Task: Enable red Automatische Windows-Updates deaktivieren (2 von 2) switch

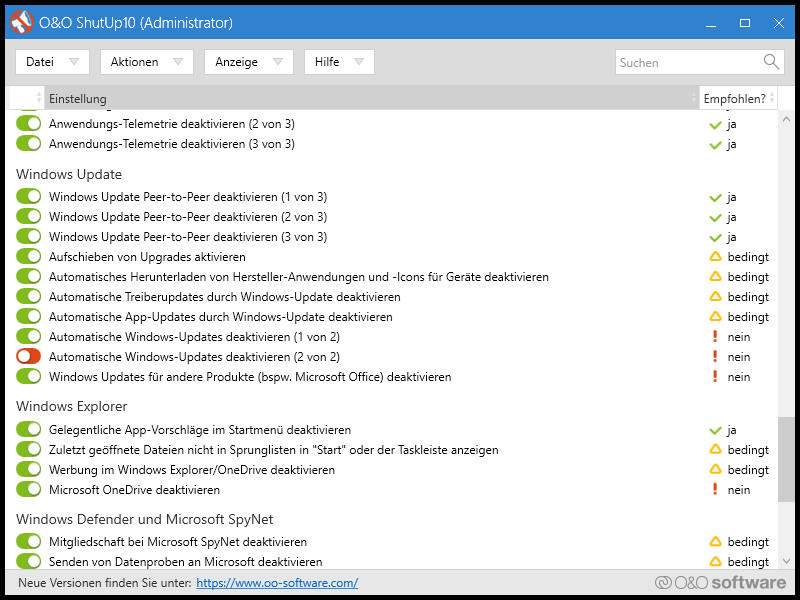Action: point(29,356)
